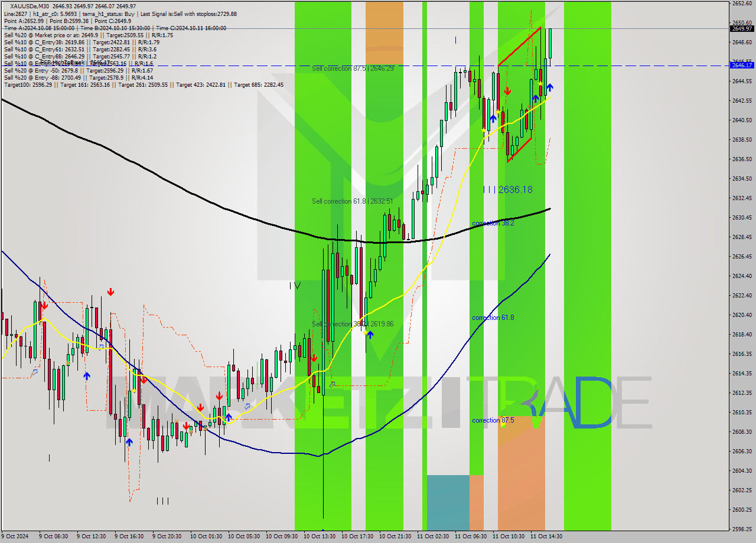
Task: Click the '10 Oct 13:30' time label
Action: pos(319,537)
